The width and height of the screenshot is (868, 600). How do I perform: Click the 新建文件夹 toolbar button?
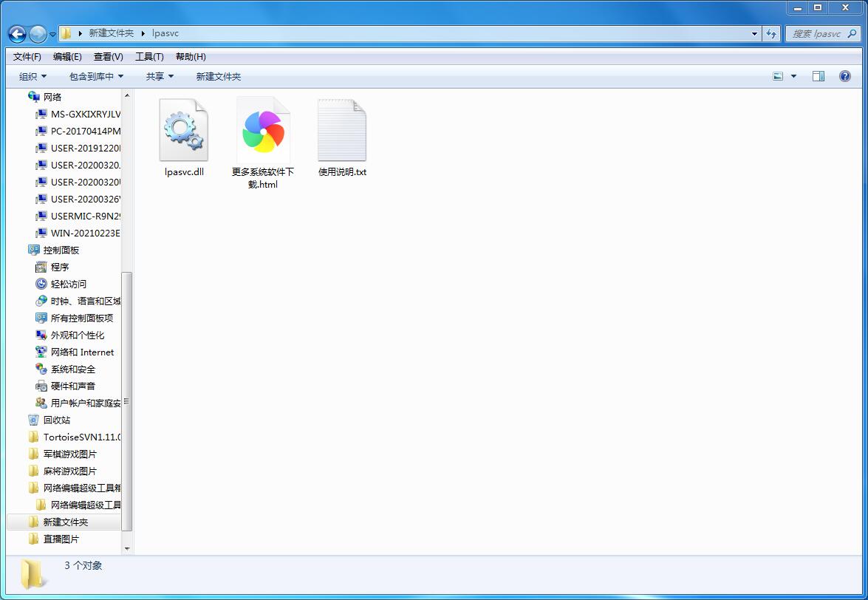point(218,76)
